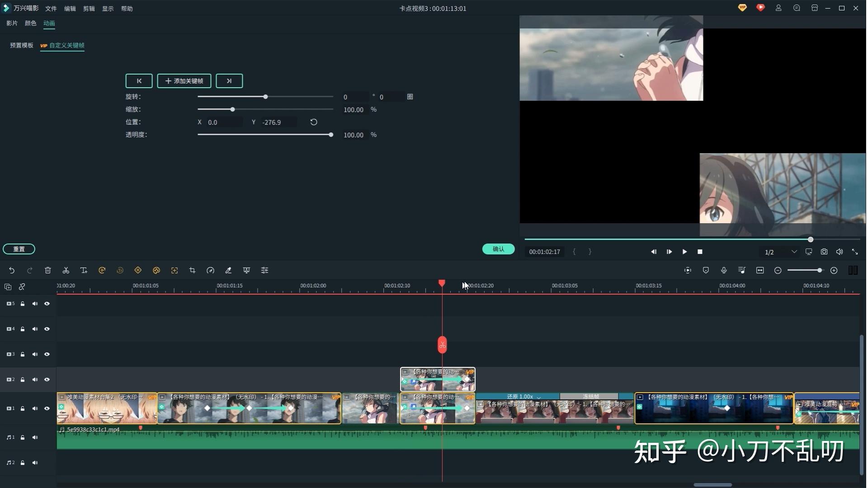Open the adjust sliders icon in toolbar
Viewport: 868px width, 488px height.
coord(265,270)
